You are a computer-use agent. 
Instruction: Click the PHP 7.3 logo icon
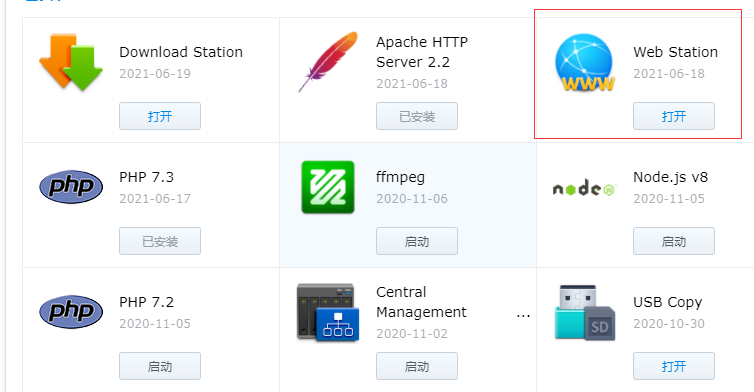pos(71,187)
